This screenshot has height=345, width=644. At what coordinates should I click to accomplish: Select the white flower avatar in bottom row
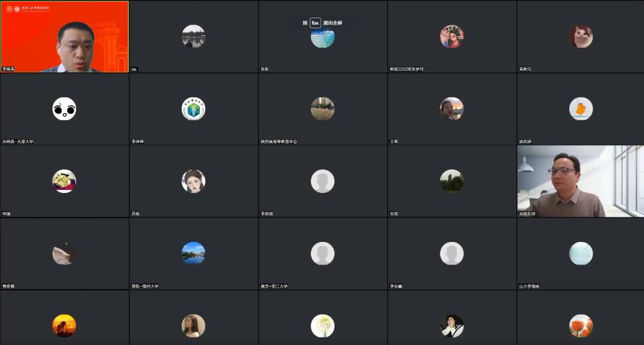pyautogui.click(x=323, y=326)
